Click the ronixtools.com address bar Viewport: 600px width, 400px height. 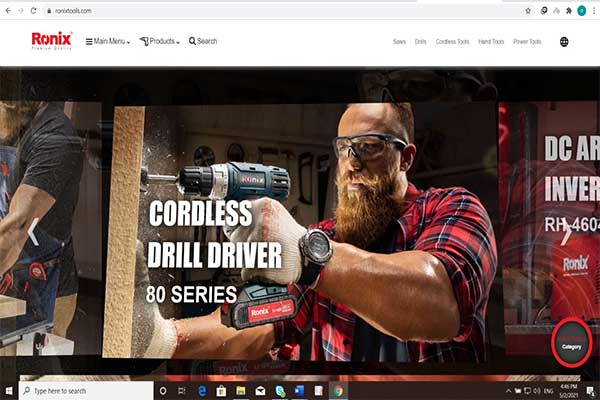pos(287,11)
